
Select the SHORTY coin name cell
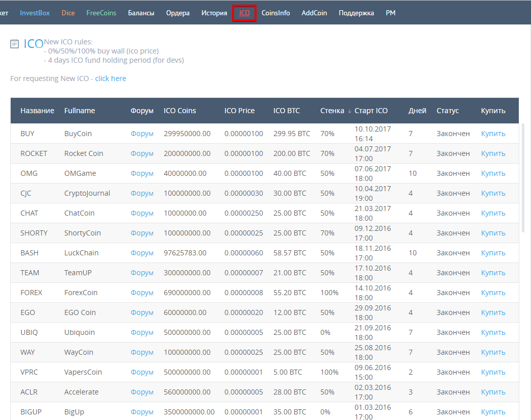pyautogui.click(x=34, y=233)
